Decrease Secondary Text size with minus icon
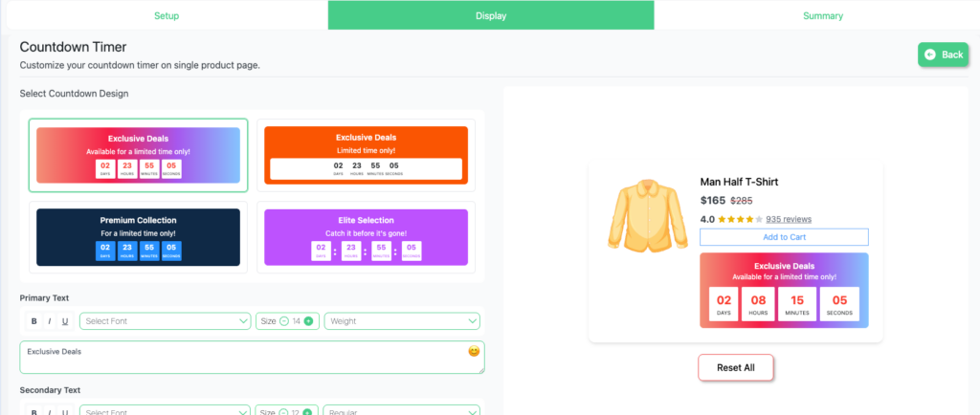This screenshot has width=980, height=415. pos(284,412)
